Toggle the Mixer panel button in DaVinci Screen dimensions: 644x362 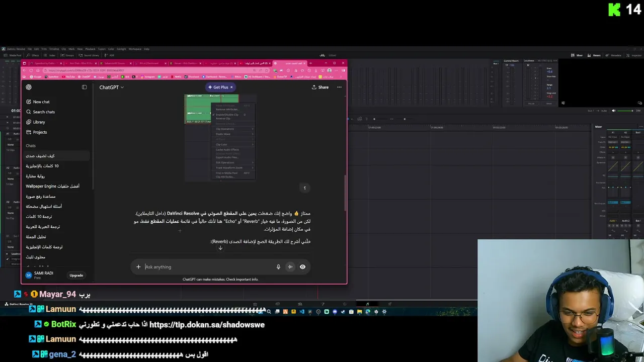point(577,55)
